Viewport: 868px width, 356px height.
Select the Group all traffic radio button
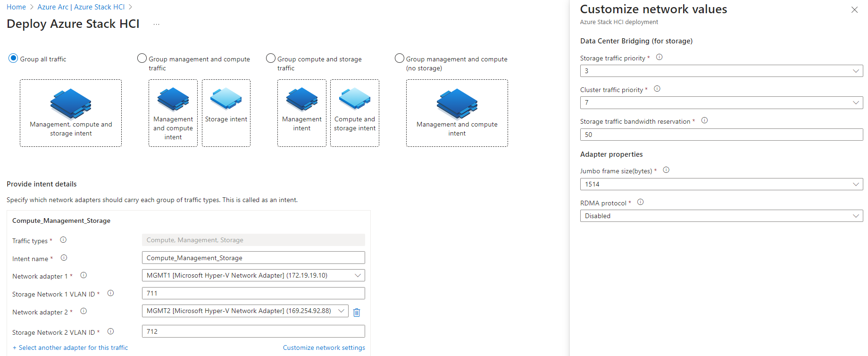[13, 59]
